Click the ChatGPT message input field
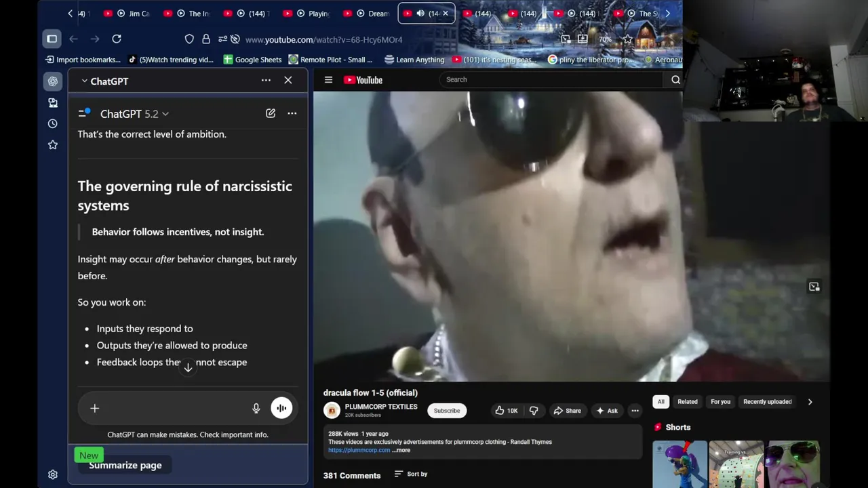 click(175, 408)
